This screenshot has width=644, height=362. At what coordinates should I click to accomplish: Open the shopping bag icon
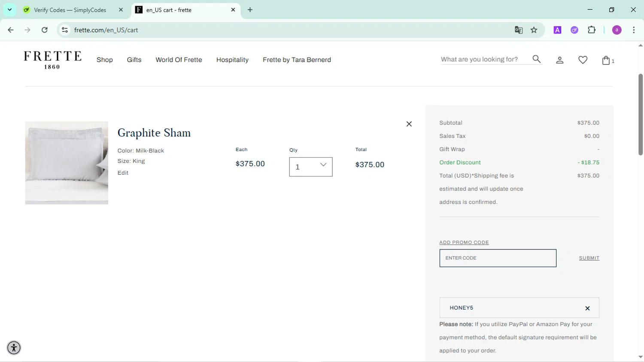[606, 61]
